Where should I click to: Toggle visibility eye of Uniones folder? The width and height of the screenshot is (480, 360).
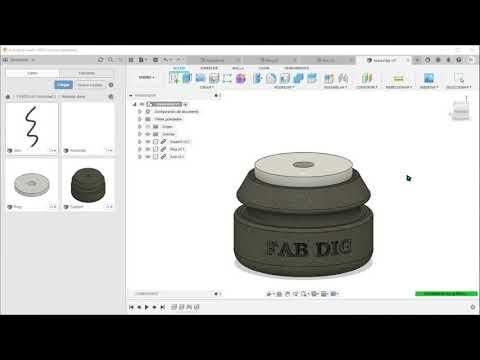[148, 134]
